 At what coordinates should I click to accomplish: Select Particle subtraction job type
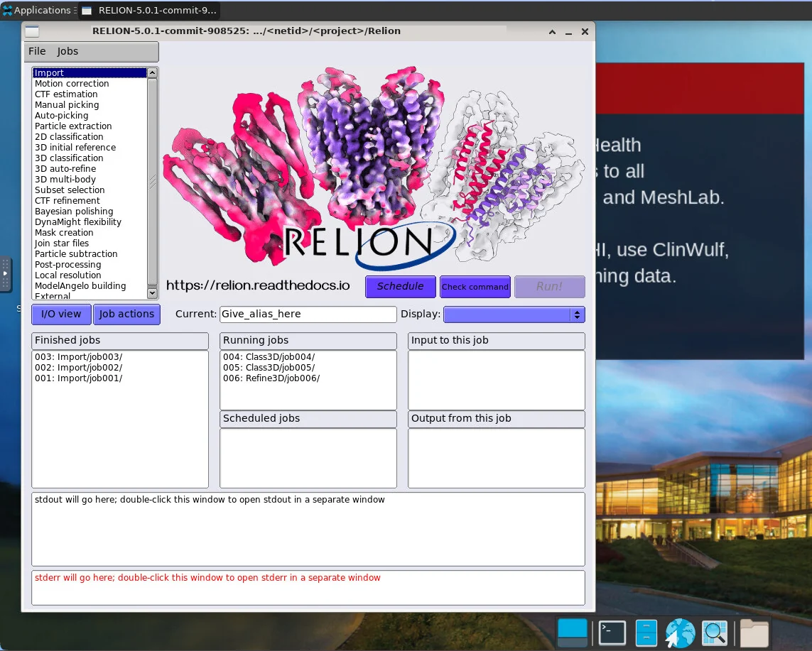[90, 254]
